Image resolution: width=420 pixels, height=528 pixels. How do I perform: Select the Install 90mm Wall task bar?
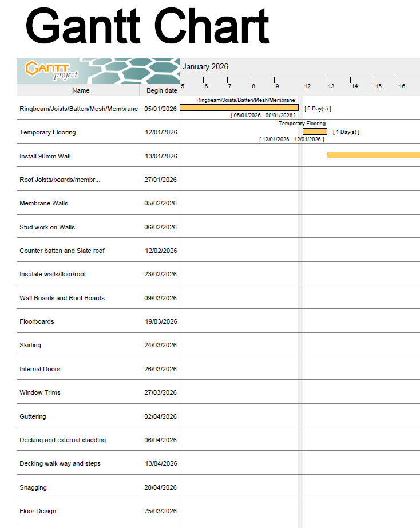[373, 155]
